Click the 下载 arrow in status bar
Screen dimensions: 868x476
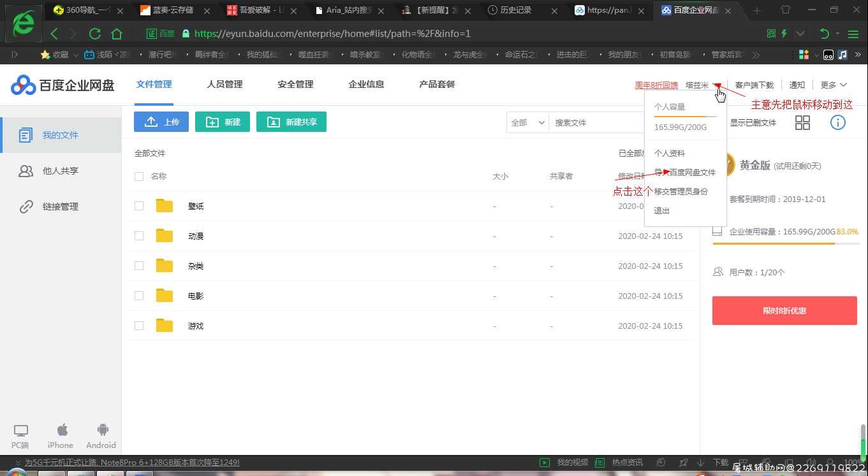(702, 463)
